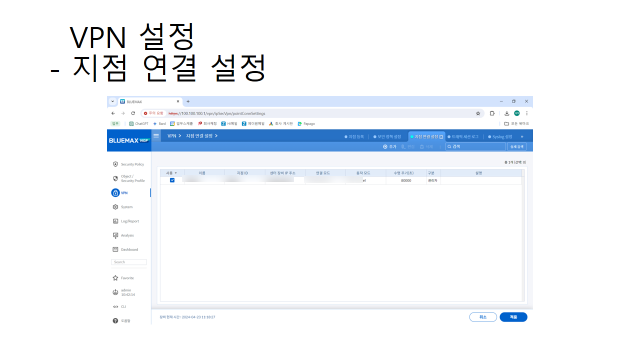Switch to the first blue-bar navigation tab

click(x=354, y=137)
